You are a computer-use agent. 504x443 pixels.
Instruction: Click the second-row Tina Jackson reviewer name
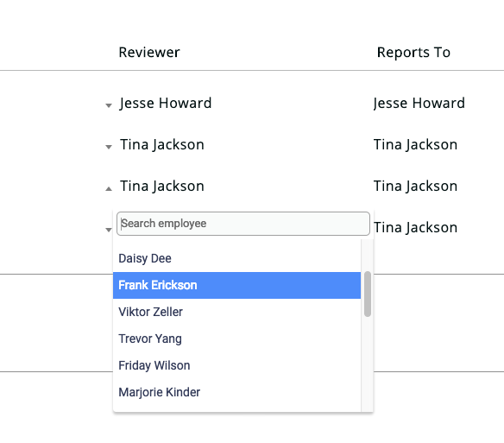coord(162,144)
